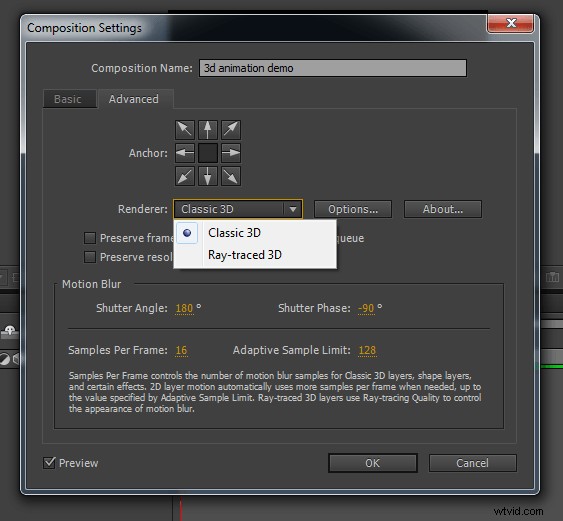
Task: Set anchor to middle-right arrow
Action: point(231,153)
